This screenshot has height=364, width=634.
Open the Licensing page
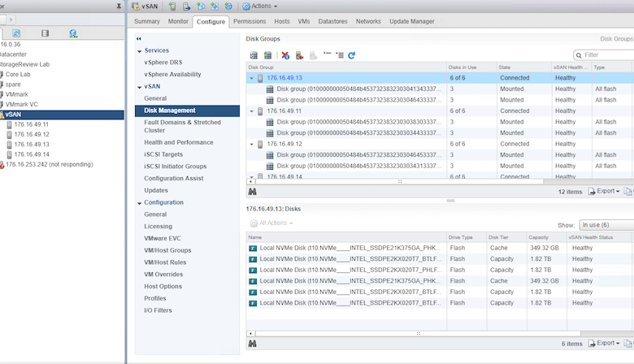click(x=158, y=226)
